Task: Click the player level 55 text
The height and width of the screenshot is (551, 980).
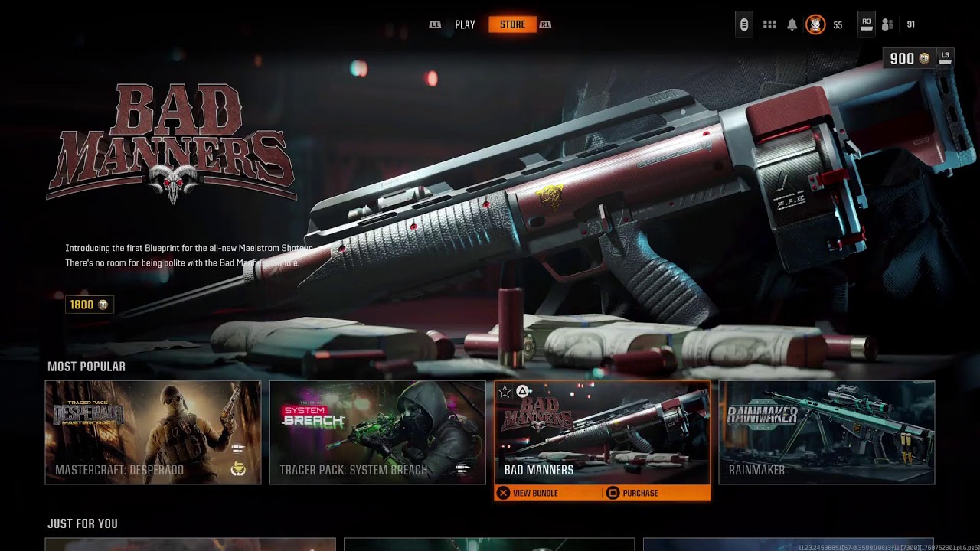Action: coord(838,25)
